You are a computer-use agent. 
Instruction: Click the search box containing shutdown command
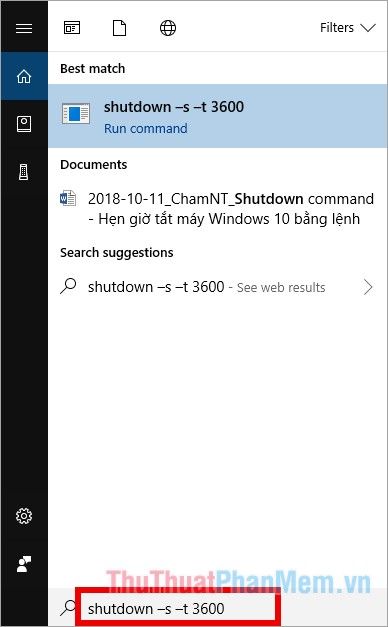[178, 608]
